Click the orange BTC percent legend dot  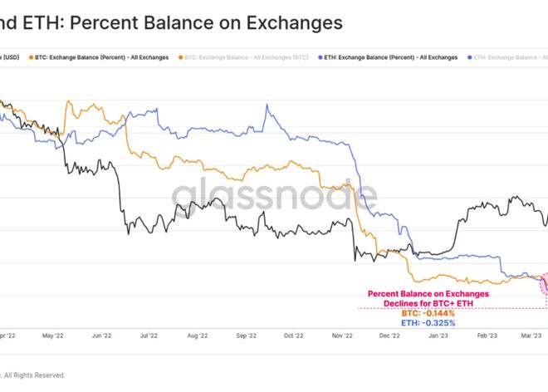point(31,57)
